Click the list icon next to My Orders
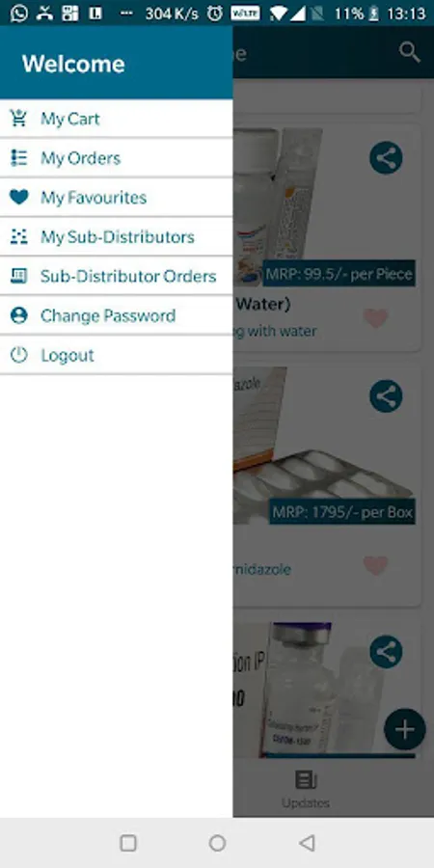This screenshot has width=434, height=868. (x=19, y=158)
